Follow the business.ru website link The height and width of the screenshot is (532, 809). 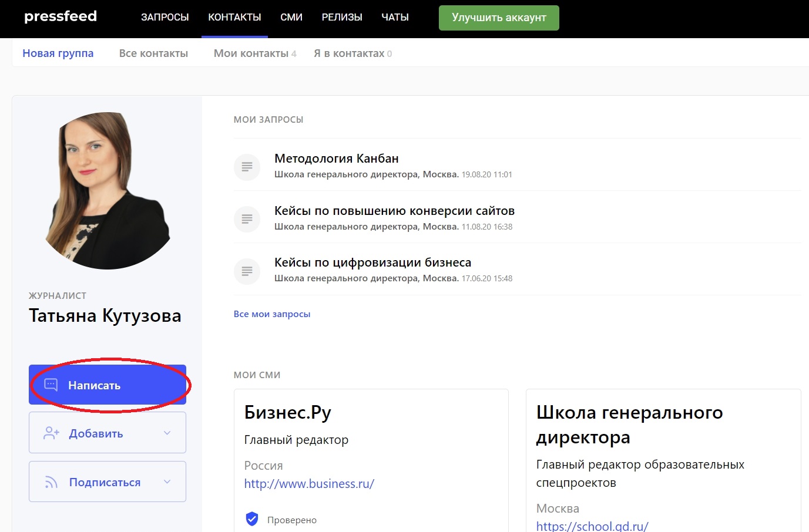coord(309,484)
